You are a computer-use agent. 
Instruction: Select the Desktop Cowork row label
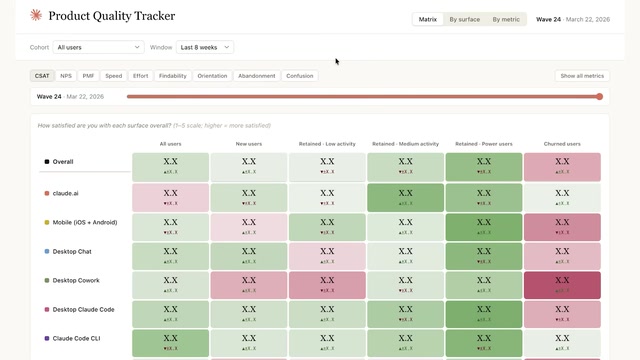pyautogui.click(x=76, y=280)
